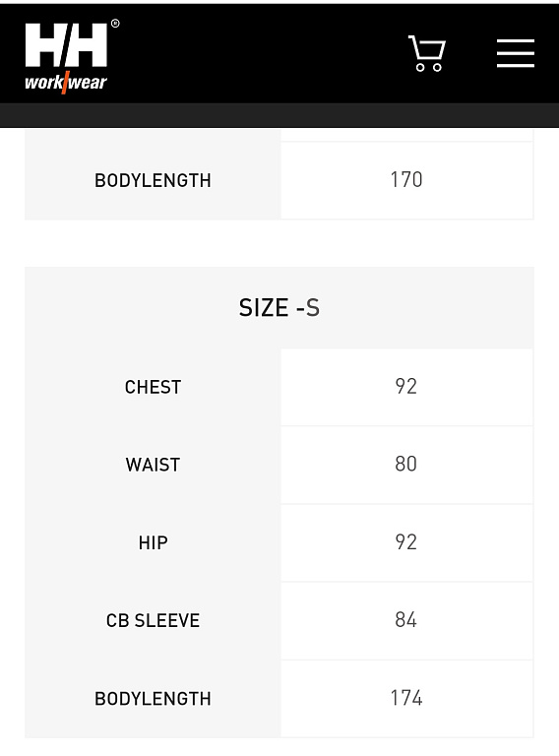Click the SIZE -S table heading
This screenshot has height=756, width=559.
point(279,307)
